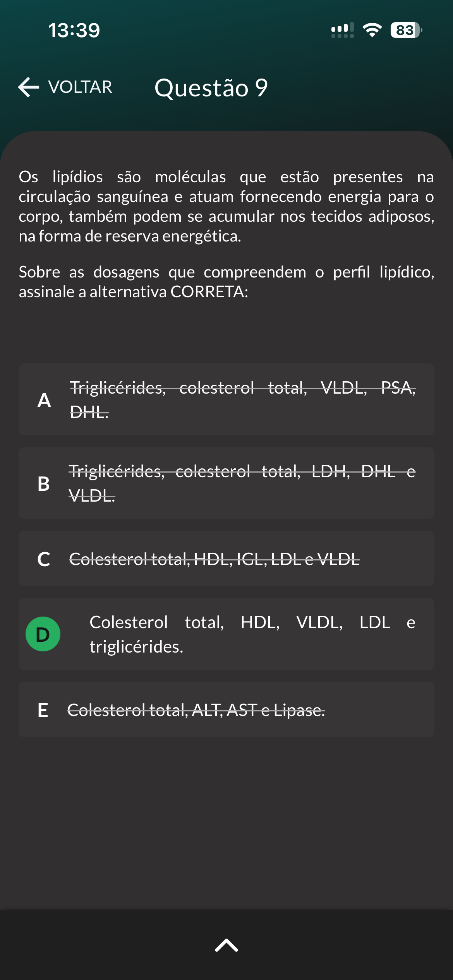Viewport: 453px width, 980px height.
Task: Choose option with PSA and DHL
Action: click(x=242, y=399)
